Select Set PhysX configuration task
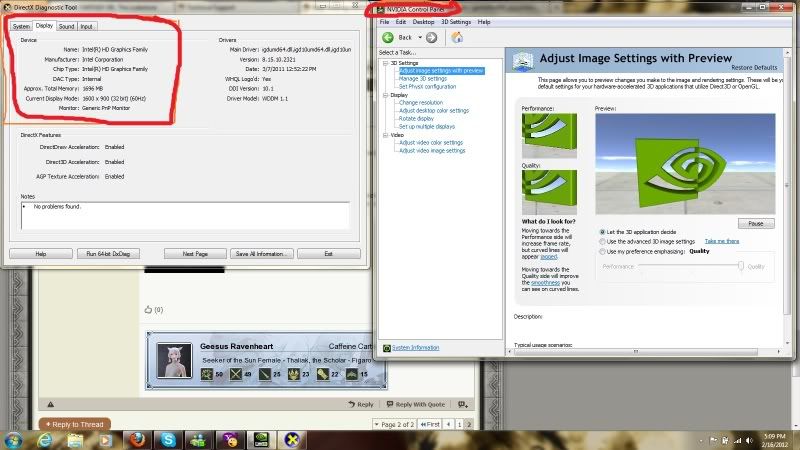 (x=428, y=87)
